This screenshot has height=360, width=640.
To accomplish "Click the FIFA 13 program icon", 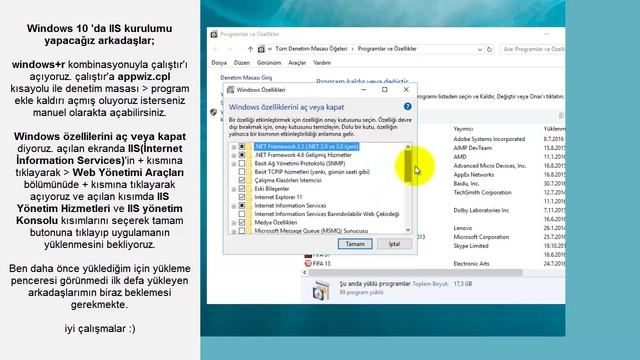I will pos(308,264).
